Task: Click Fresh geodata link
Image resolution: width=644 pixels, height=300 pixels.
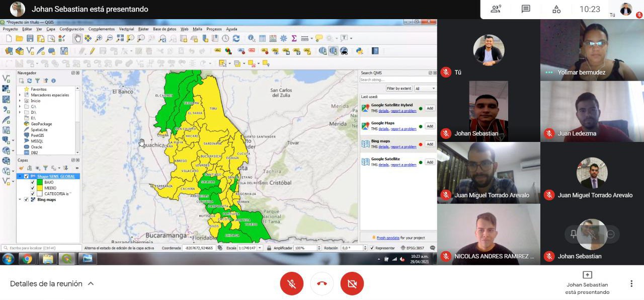Action: click(388, 238)
